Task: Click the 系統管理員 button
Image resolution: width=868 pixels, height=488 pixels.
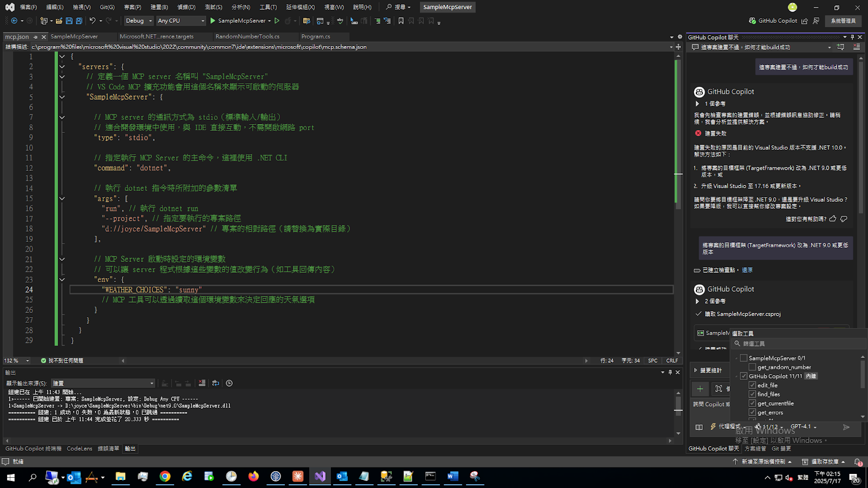Action: point(843,21)
